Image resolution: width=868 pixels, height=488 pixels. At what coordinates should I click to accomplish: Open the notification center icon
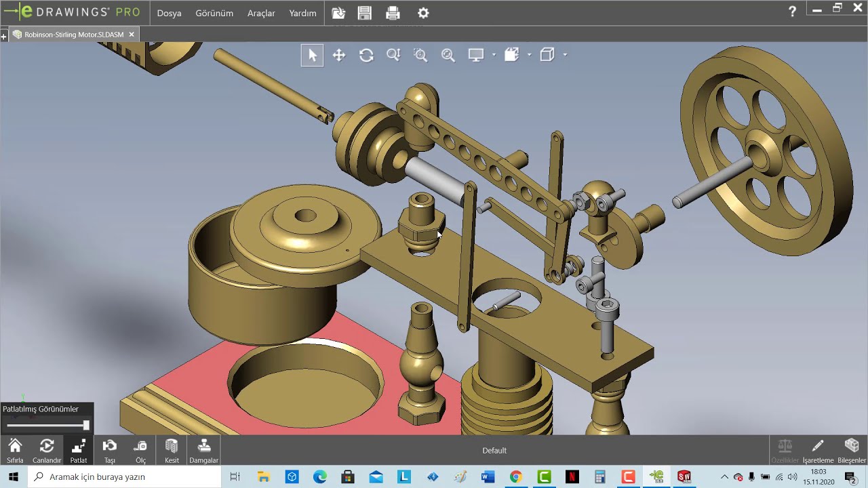[851, 477]
